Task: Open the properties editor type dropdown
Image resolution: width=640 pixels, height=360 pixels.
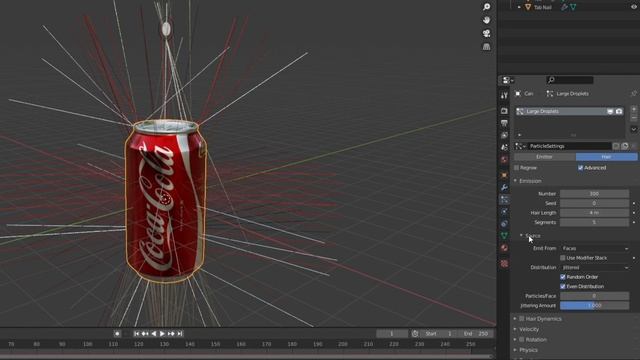Action: coord(508,80)
